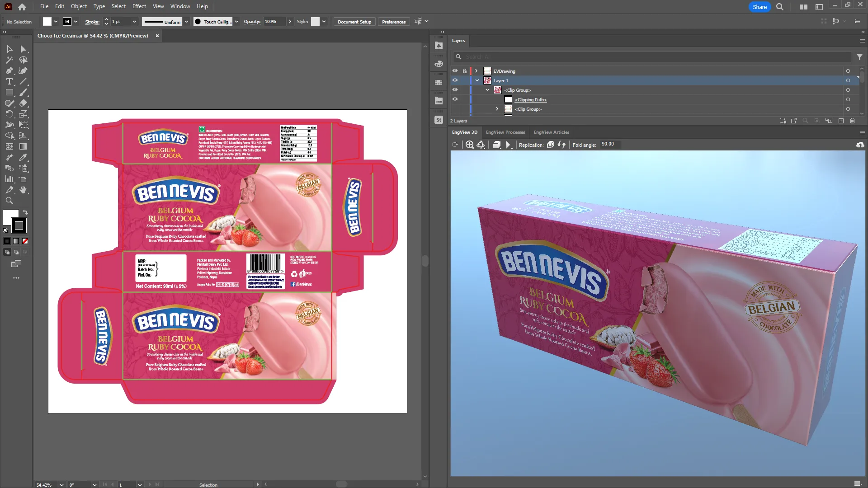This screenshot has height=488, width=868.
Task: Click the stroke color swatch in control bar
Action: click(67, 22)
